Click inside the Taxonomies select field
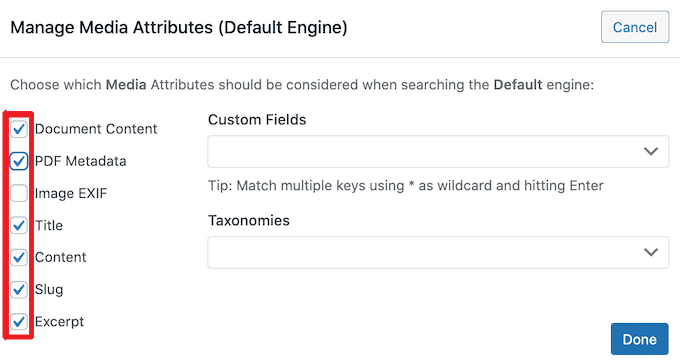The width and height of the screenshot is (680, 364). (x=438, y=253)
